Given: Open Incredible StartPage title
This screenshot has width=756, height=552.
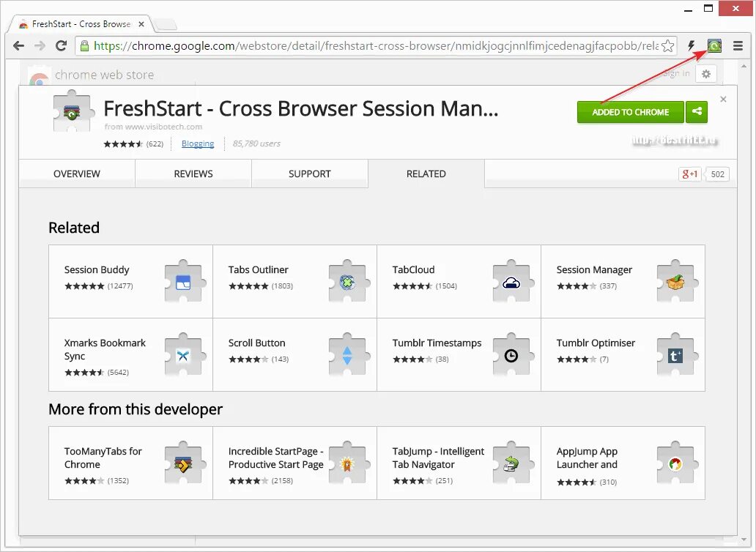Looking at the screenshot, I should coord(275,458).
